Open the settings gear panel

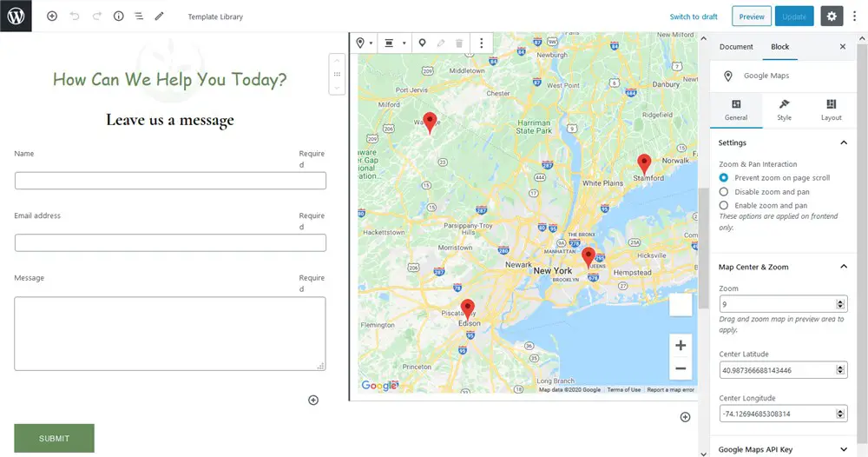pyautogui.click(x=832, y=17)
